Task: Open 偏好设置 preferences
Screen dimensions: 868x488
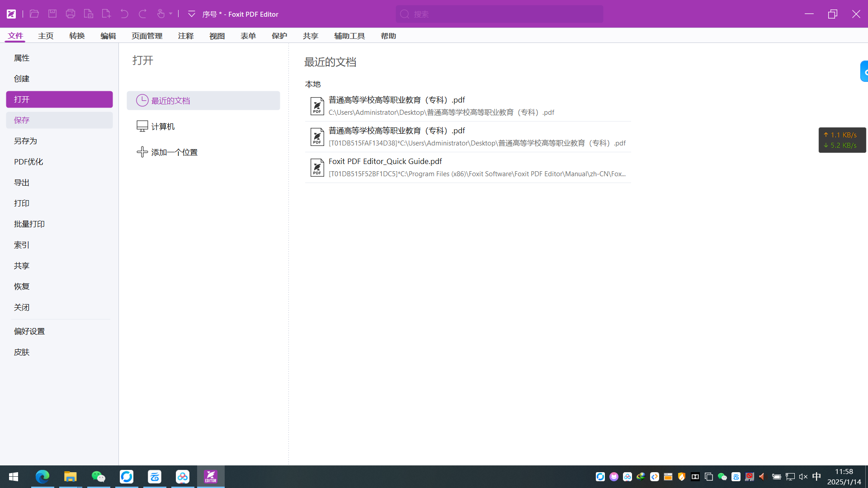Action: coord(59,331)
